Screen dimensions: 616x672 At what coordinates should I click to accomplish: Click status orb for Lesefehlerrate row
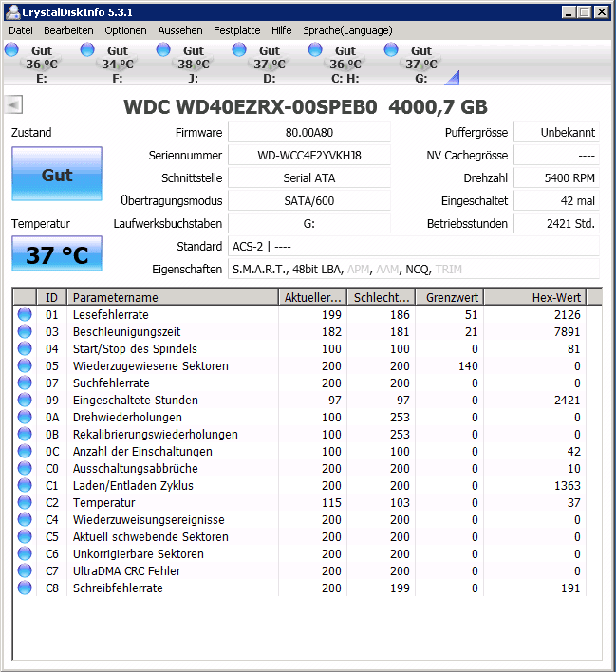25,314
